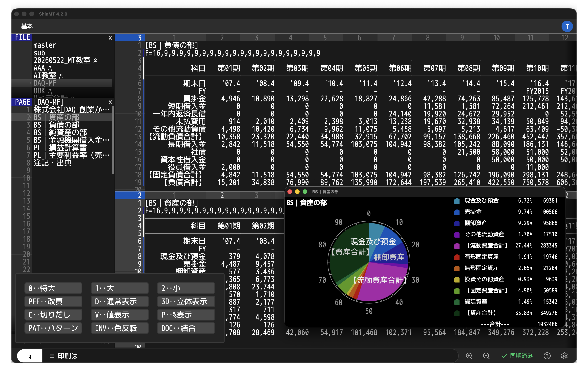The image size is (588, 377).
Task: Click the 【資産合計】 pie slice label
Action: pos(350,252)
